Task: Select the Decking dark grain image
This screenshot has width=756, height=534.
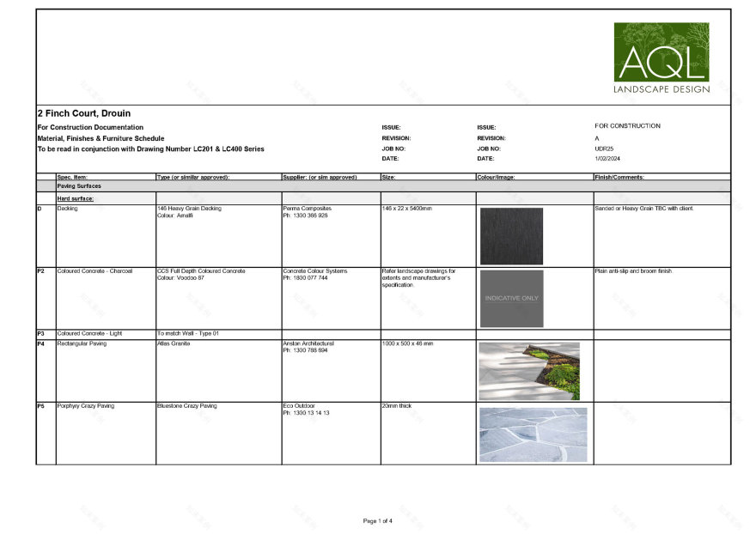Action: click(x=511, y=235)
